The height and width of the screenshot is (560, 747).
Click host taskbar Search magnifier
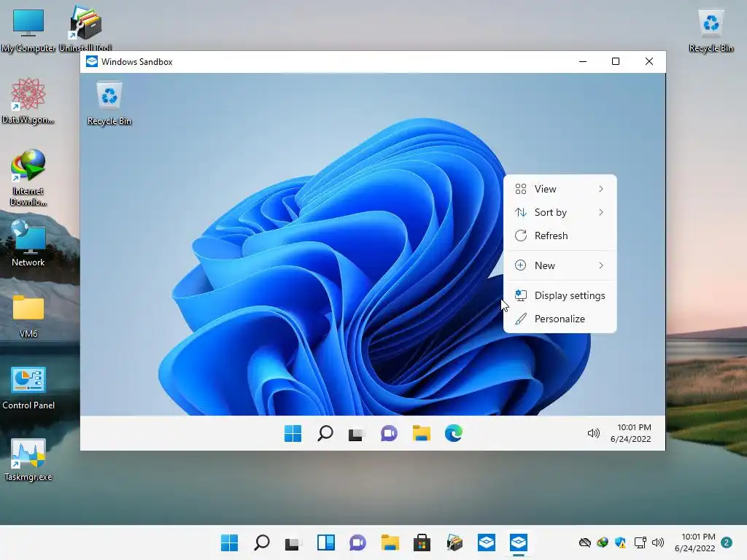(x=262, y=542)
